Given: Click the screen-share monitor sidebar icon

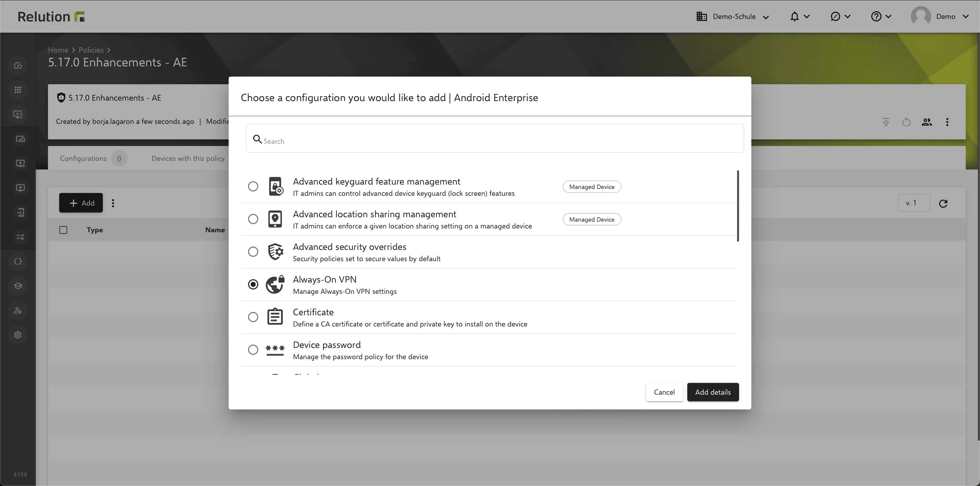Looking at the screenshot, I should 20,163.
